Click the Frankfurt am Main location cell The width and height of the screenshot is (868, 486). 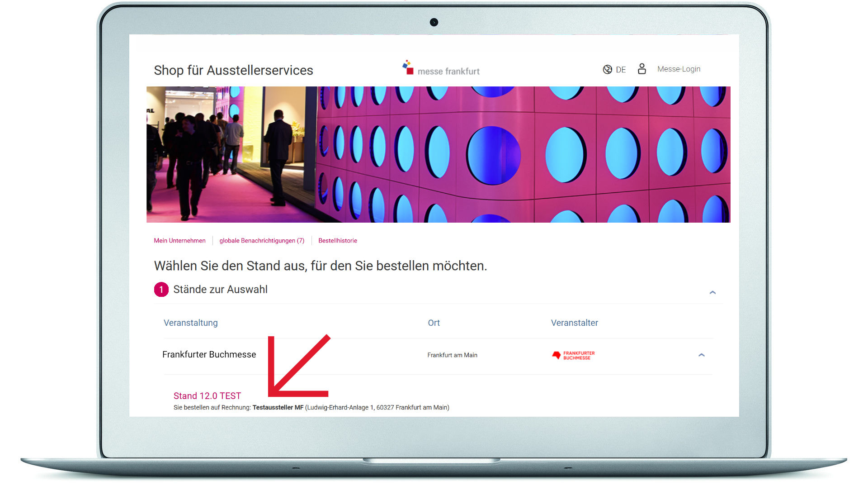click(452, 355)
